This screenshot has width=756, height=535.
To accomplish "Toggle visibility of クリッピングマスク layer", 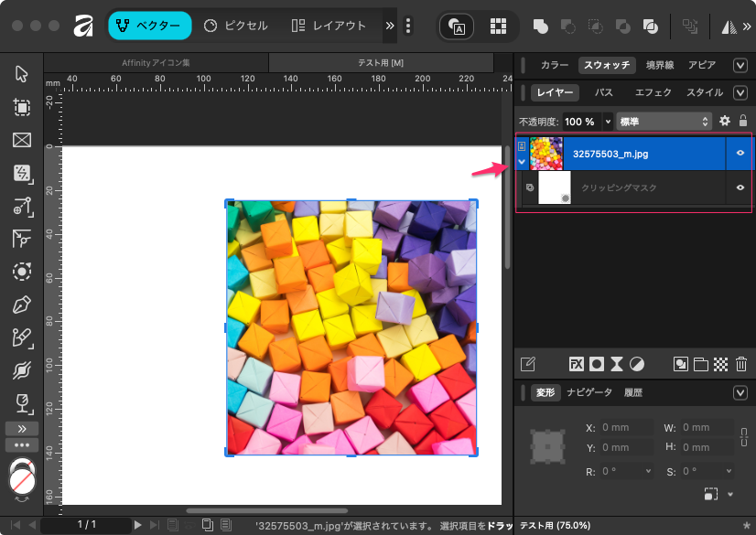I will coord(740,187).
